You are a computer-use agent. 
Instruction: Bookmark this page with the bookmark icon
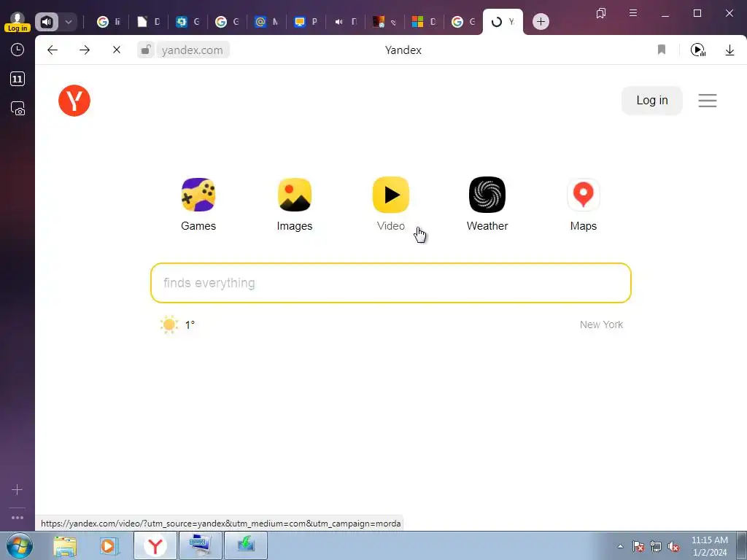click(x=661, y=50)
